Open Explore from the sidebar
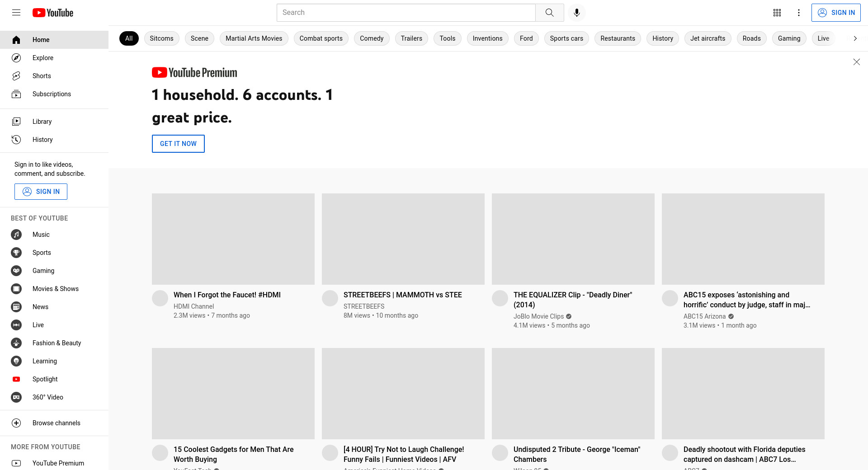 pyautogui.click(x=54, y=58)
